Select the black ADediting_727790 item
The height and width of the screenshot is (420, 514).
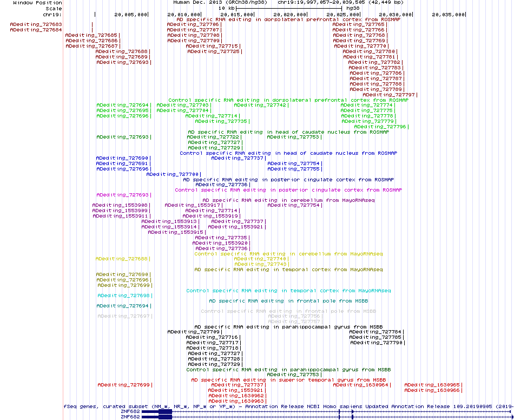pos(377,343)
